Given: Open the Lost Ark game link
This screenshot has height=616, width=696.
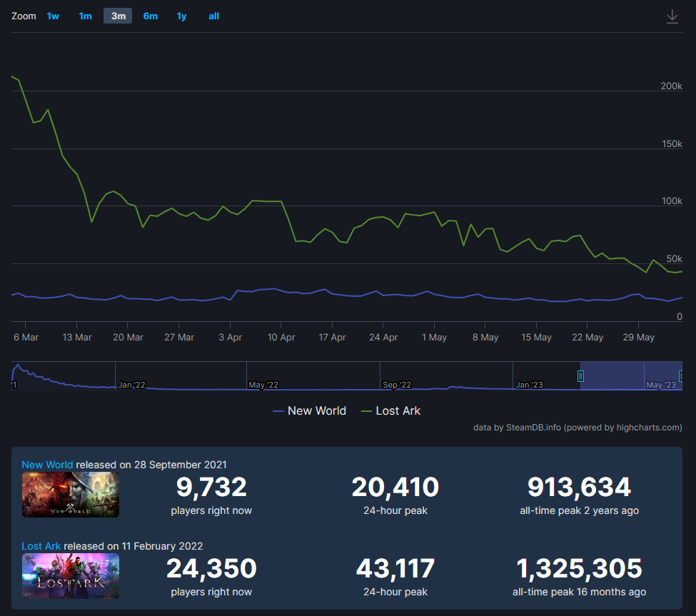Looking at the screenshot, I should coord(41,546).
